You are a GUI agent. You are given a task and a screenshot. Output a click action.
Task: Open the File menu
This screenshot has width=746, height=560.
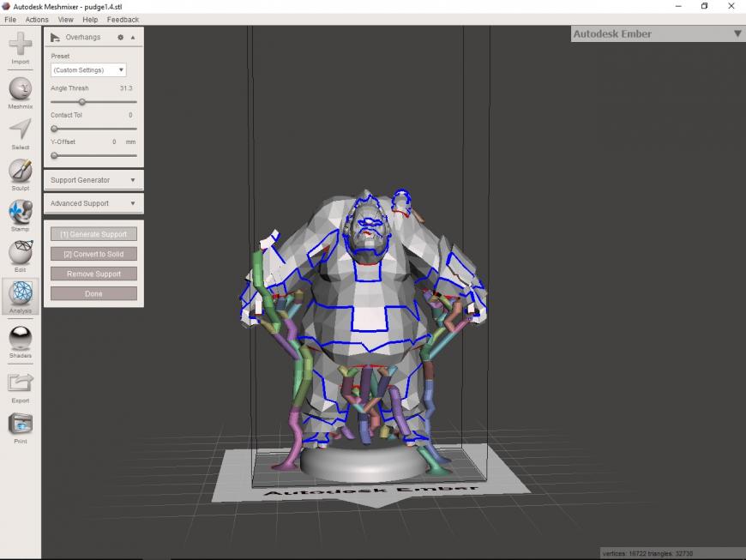(x=10, y=20)
